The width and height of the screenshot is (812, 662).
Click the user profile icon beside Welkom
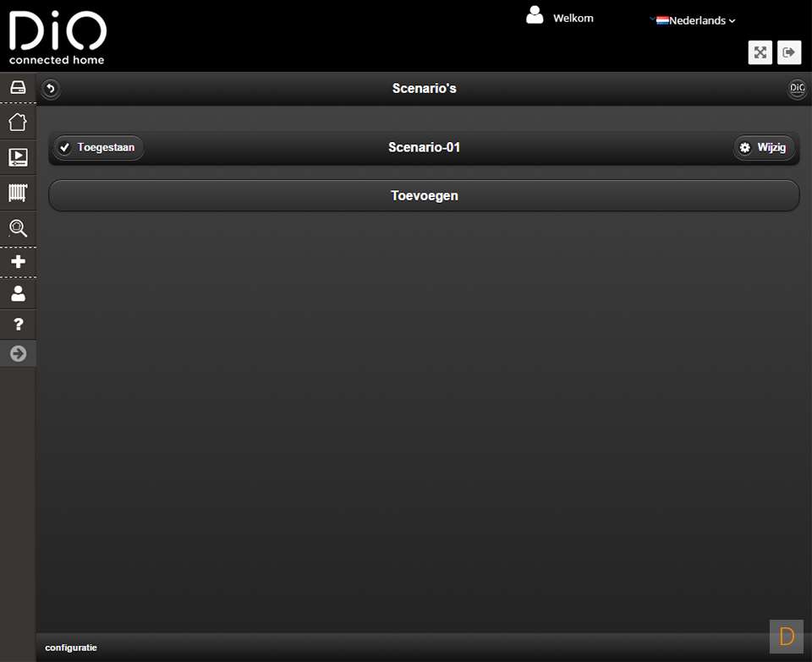coord(535,15)
